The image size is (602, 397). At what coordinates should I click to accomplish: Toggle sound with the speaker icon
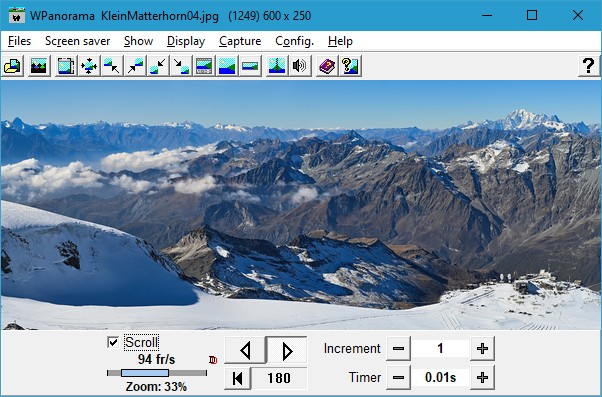coord(300,66)
